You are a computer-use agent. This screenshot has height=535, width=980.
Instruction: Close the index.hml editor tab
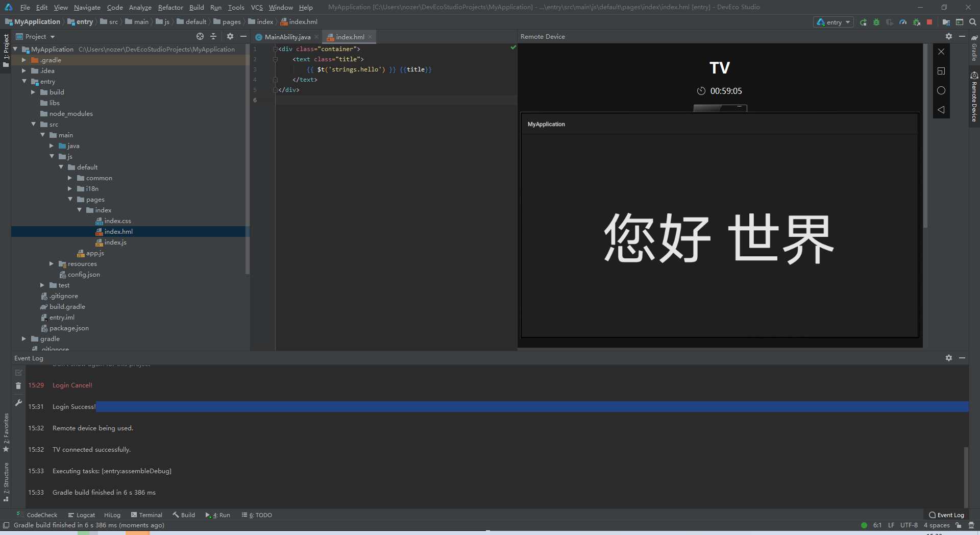370,37
